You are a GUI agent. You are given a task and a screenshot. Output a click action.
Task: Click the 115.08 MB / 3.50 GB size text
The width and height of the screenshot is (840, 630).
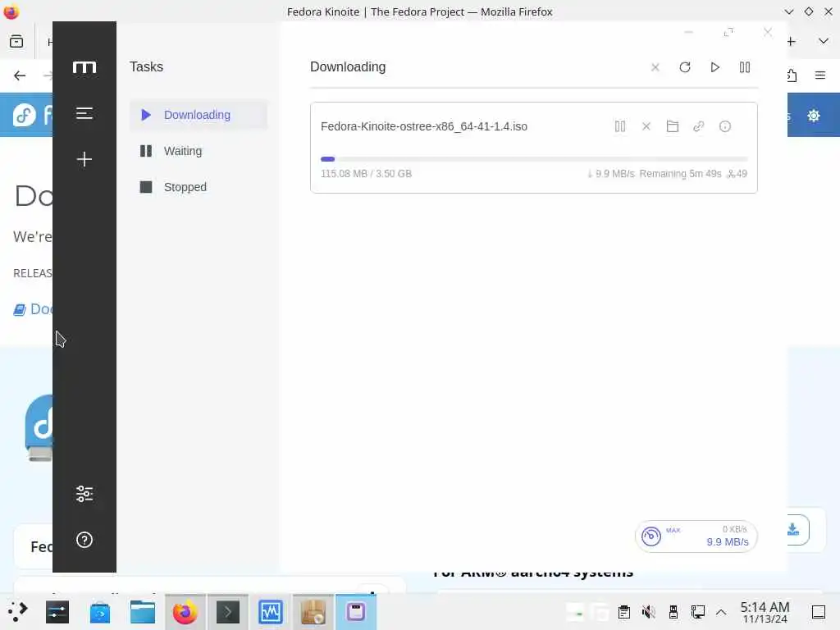(366, 174)
